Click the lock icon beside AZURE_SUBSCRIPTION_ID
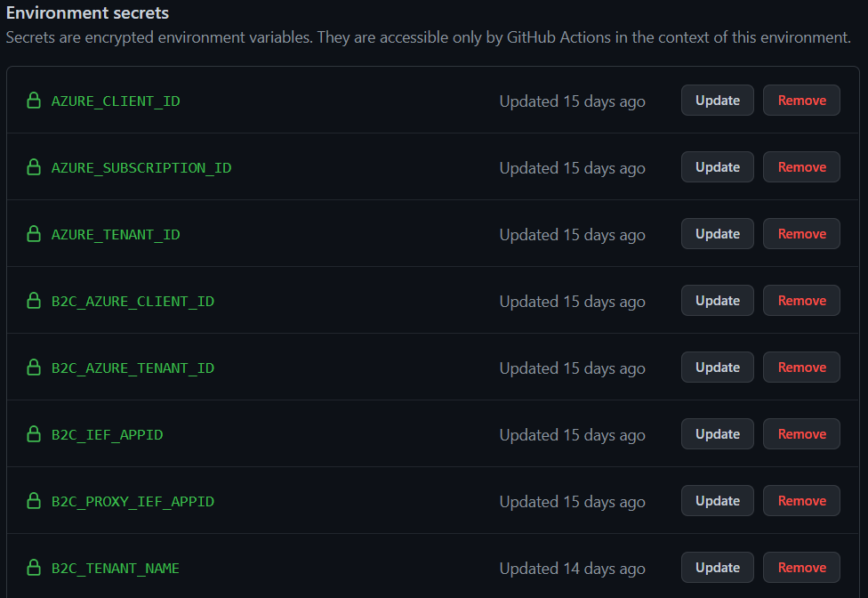Screen dimensions: 868x598 (34, 167)
